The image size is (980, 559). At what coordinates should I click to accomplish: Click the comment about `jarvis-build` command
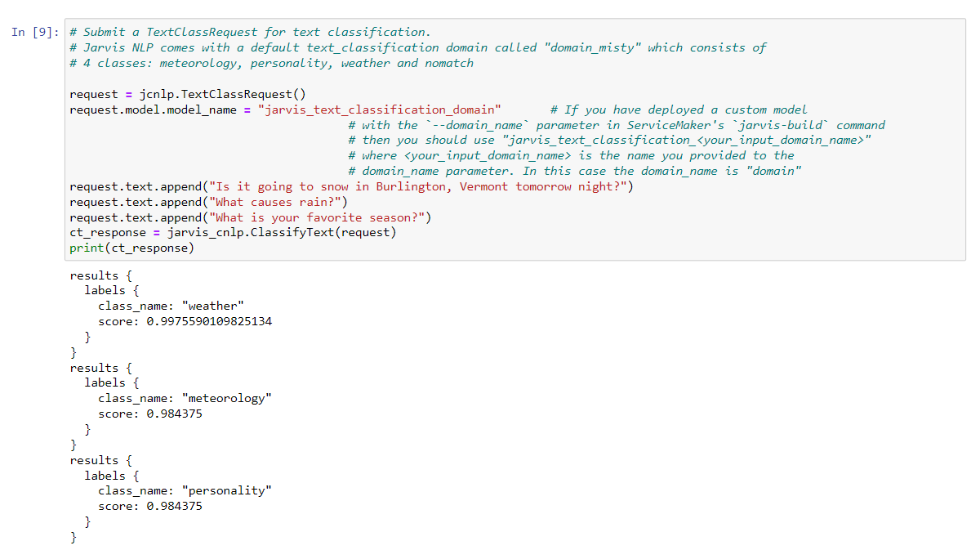coord(617,125)
